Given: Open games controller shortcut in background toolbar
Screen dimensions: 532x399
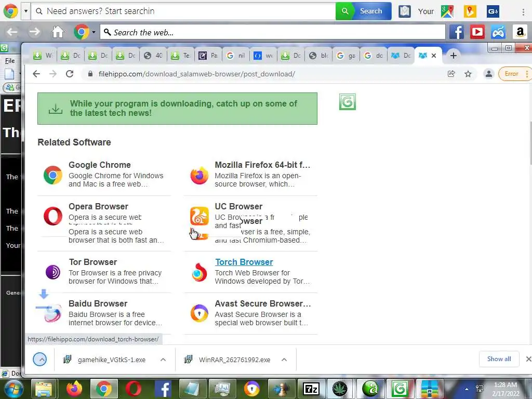Looking at the screenshot, I should point(498,32).
